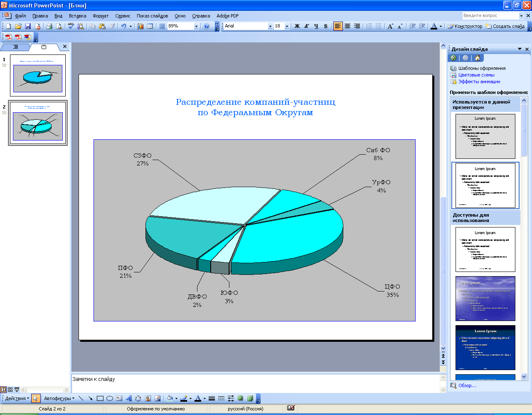This screenshot has height=415, width=532.
Task: Open PowerPoint help icon
Action: tap(207, 26)
